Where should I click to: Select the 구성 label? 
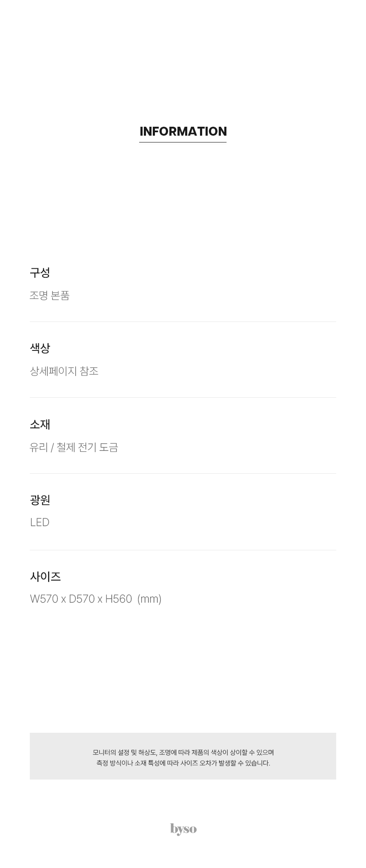coord(40,273)
